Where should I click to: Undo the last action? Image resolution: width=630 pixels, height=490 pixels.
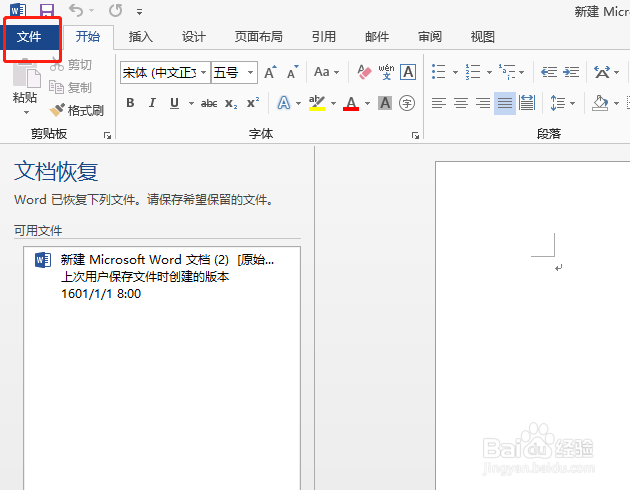[x=76, y=10]
